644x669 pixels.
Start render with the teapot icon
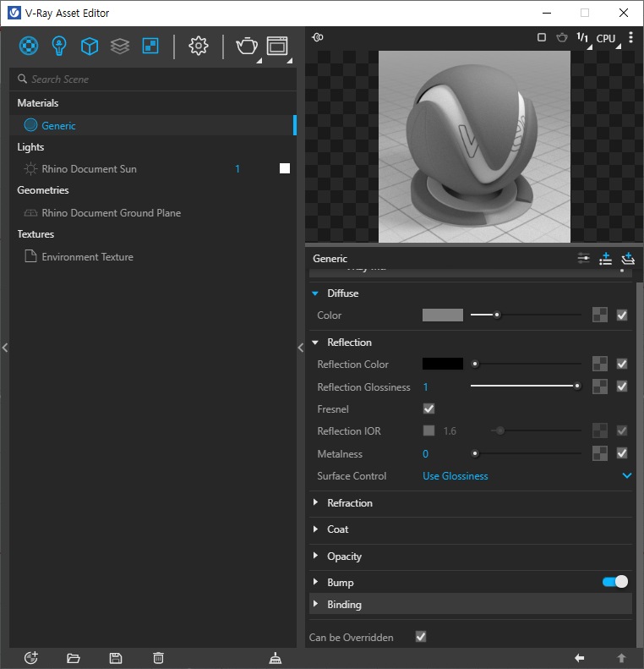[x=247, y=46]
